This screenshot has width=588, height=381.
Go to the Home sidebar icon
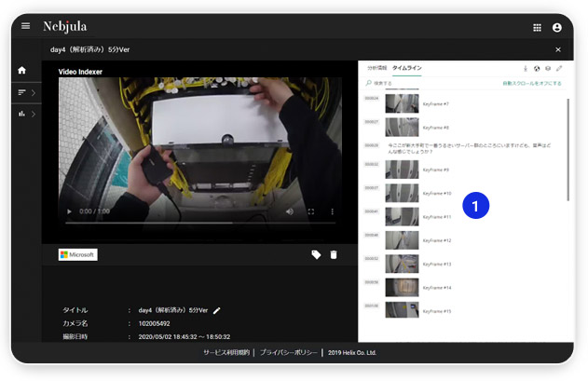coord(21,70)
